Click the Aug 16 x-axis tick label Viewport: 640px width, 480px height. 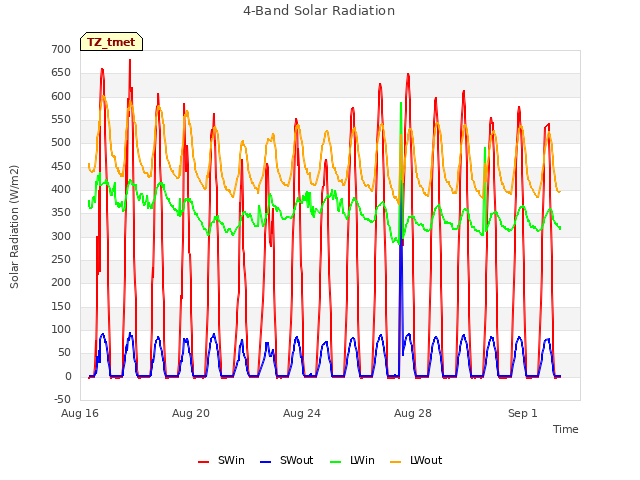coord(80,413)
